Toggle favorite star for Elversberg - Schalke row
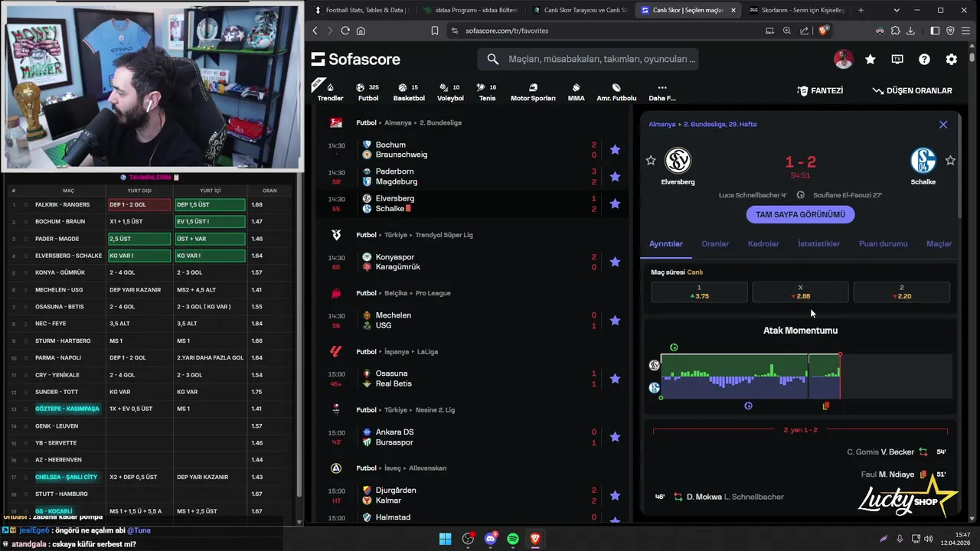Screen dimensions: 980x551 [615, 204]
